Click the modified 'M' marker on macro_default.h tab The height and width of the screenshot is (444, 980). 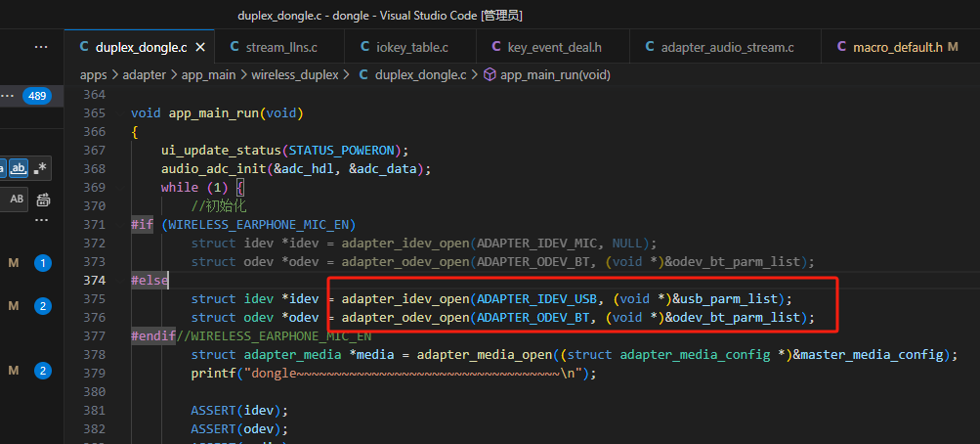click(953, 47)
